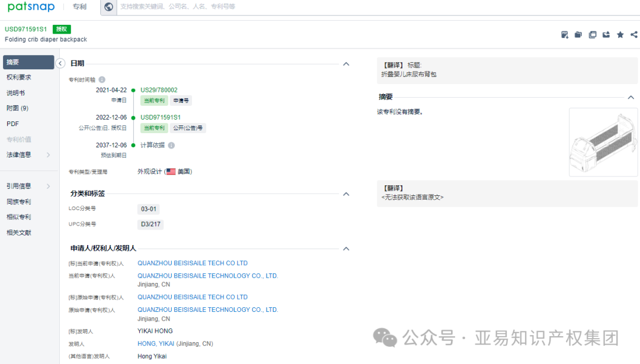Click the 2021-04-22 application date

click(x=111, y=90)
